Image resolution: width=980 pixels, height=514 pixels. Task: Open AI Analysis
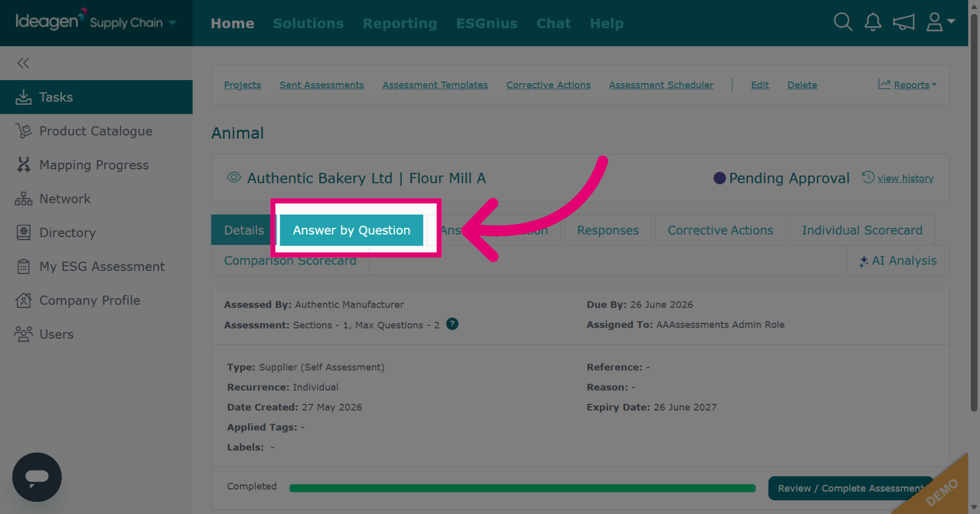click(898, 261)
